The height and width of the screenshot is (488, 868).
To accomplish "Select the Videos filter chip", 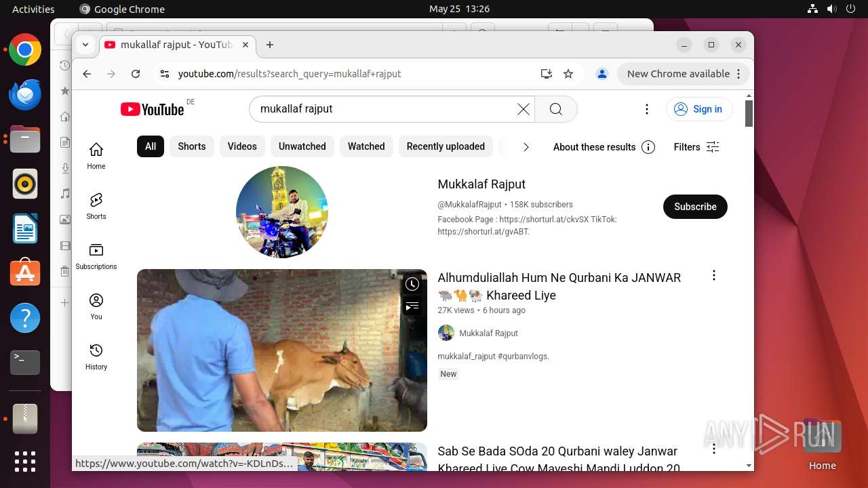I will tap(242, 146).
